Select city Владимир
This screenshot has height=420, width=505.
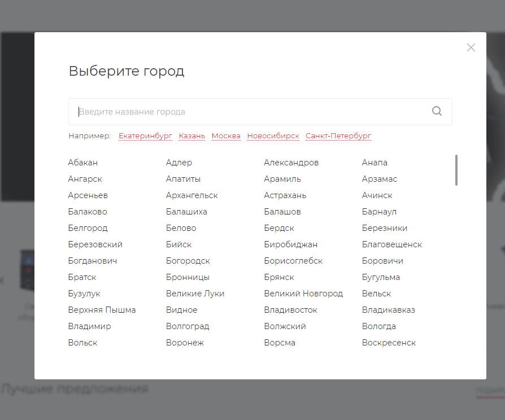90,327
